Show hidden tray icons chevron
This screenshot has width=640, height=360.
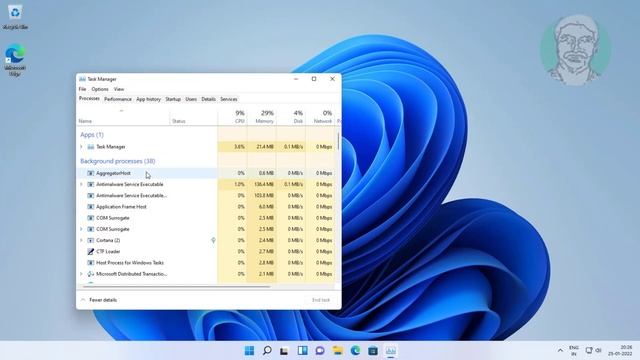pyautogui.click(x=560, y=350)
